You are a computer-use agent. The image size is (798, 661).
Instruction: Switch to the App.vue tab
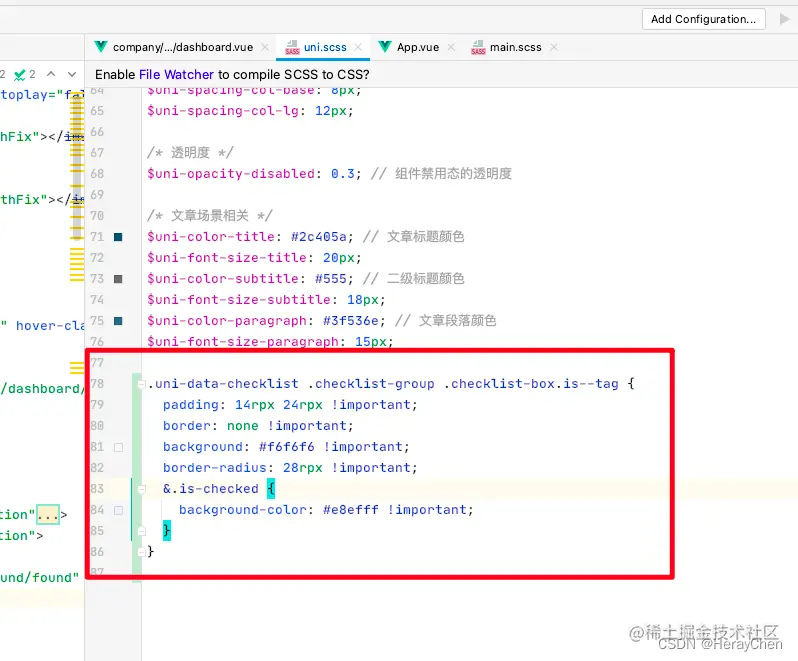[418, 47]
